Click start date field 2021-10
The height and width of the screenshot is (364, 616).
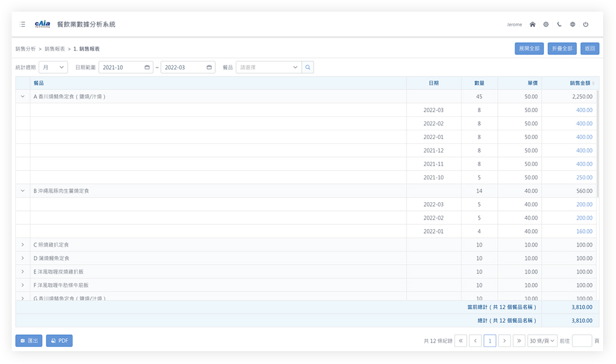126,67
